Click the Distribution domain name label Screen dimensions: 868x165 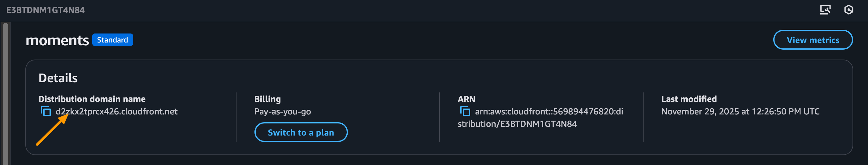92,99
